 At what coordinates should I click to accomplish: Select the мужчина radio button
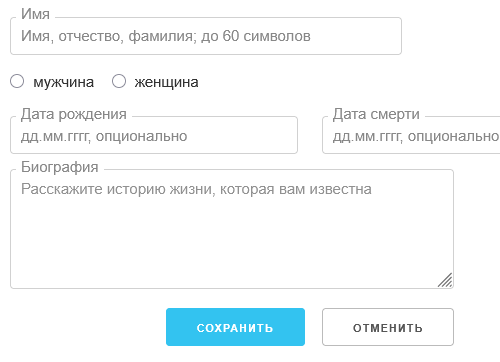coord(17,81)
